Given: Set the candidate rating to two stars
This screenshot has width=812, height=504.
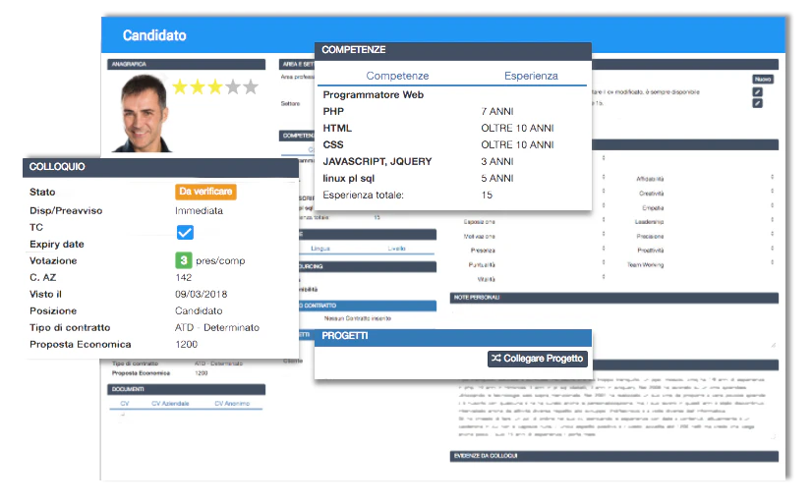Looking at the screenshot, I should pyautogui.click(x=198, y=86).
